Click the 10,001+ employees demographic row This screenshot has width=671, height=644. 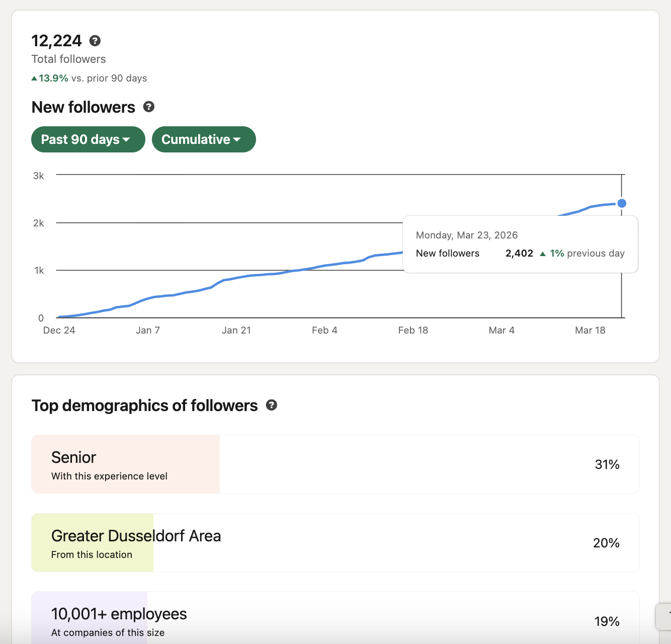coord(334,618)
